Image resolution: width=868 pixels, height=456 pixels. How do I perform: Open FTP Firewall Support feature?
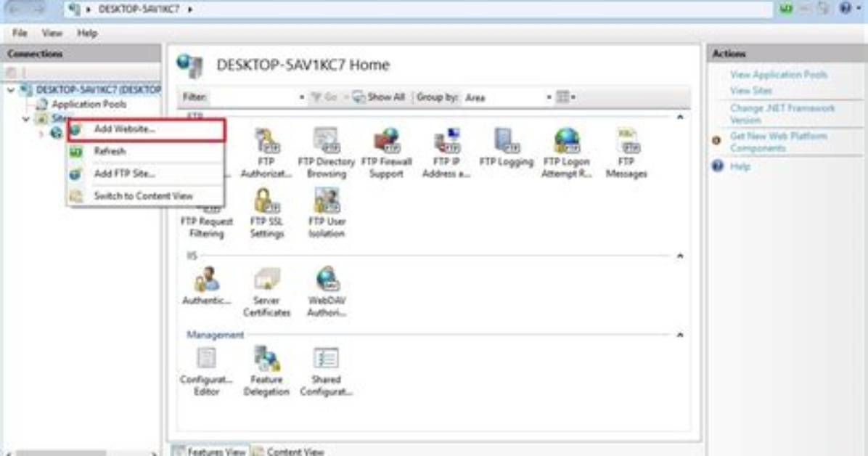pyautogui.click(x=386, y=152)
